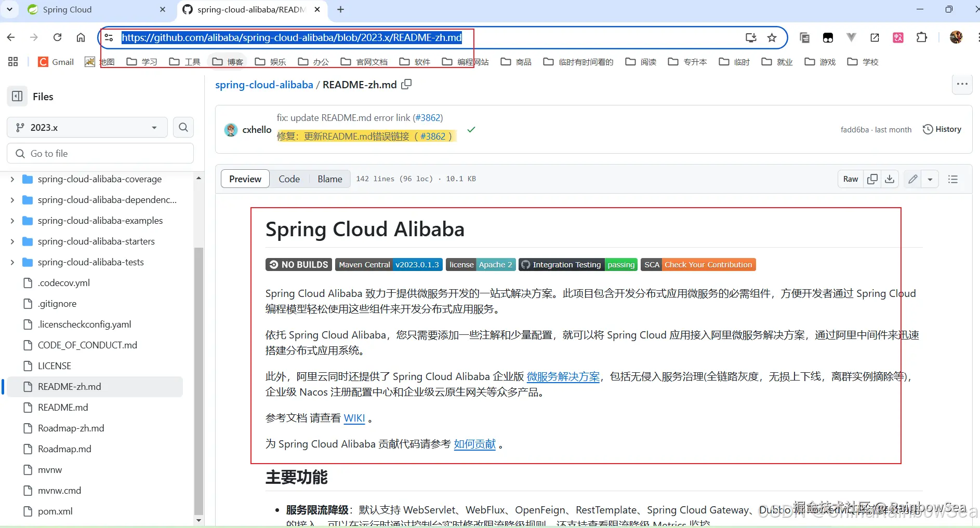980x528 pixels.
Task: Expand the spring-cloud-alibaba-examples folder
Action: [x=12, y=221]
